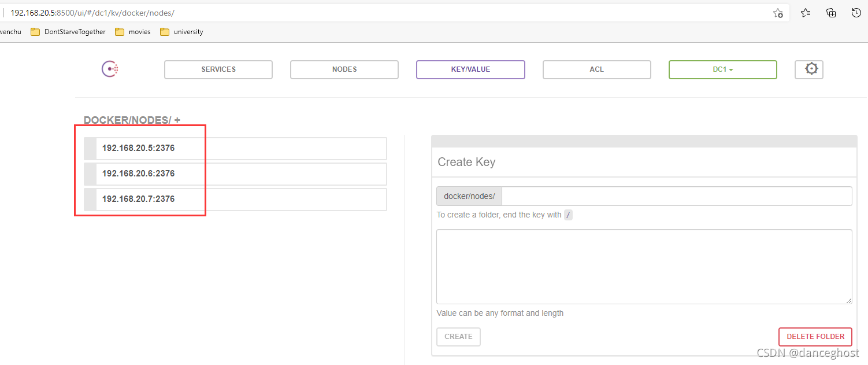
Task: Open the DontStarveTogether bookmark folder
Action: pyautogui.click(x=68, y=32)
